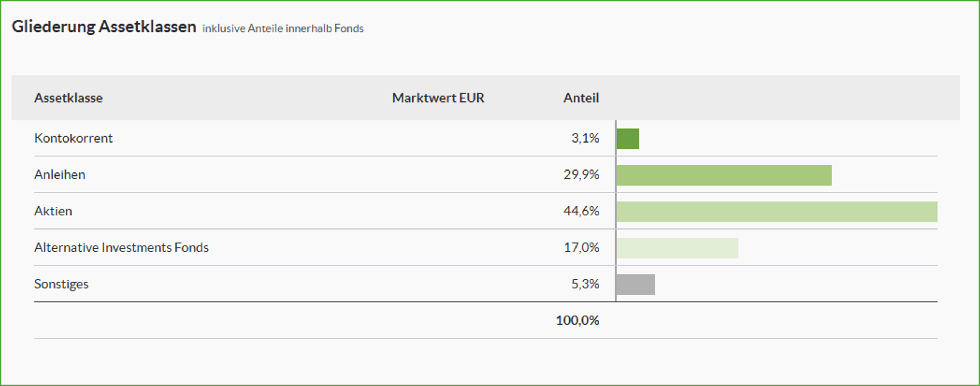Click the Aktien row label
Viewport: 980px width, 386px height.
click(x=53, y=211)
